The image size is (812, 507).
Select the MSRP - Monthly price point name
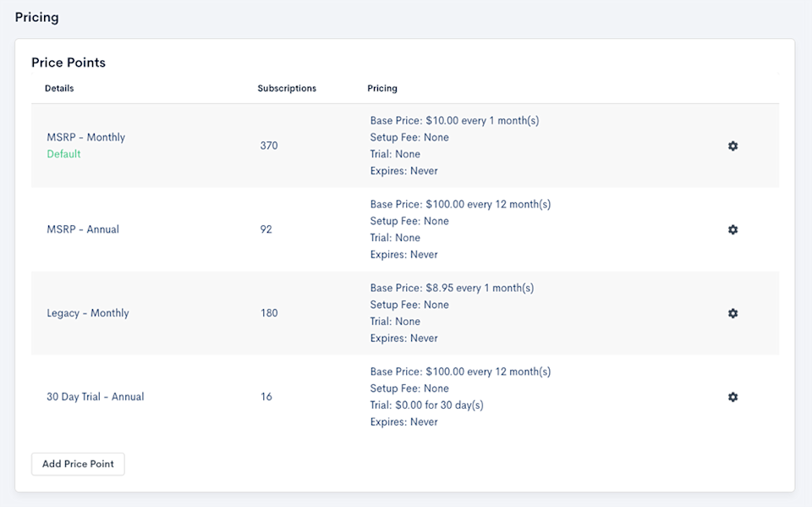click(x=86, y=137)
